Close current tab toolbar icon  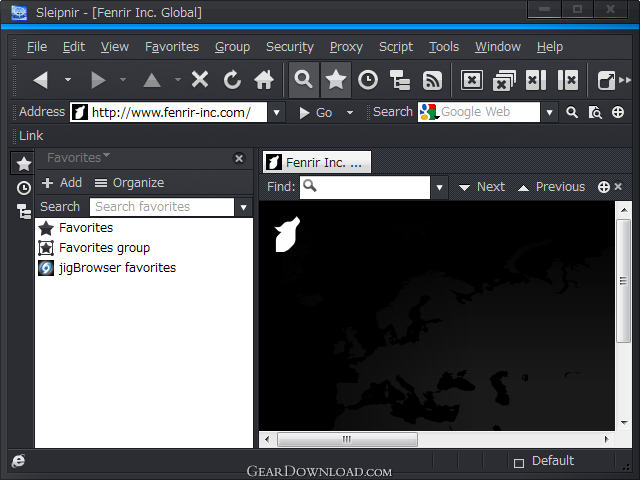pos(472,80)
